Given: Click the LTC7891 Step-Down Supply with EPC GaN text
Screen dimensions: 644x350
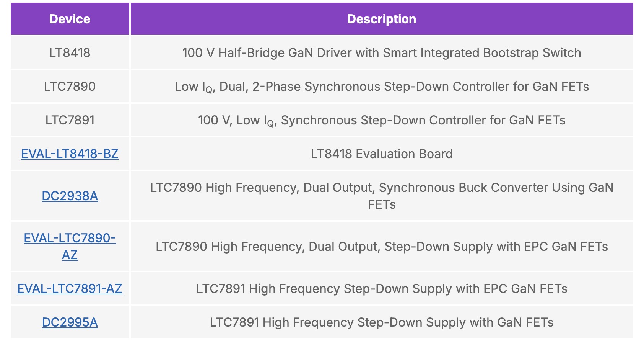Looking at the screenshot, I should tap(381, 289).
